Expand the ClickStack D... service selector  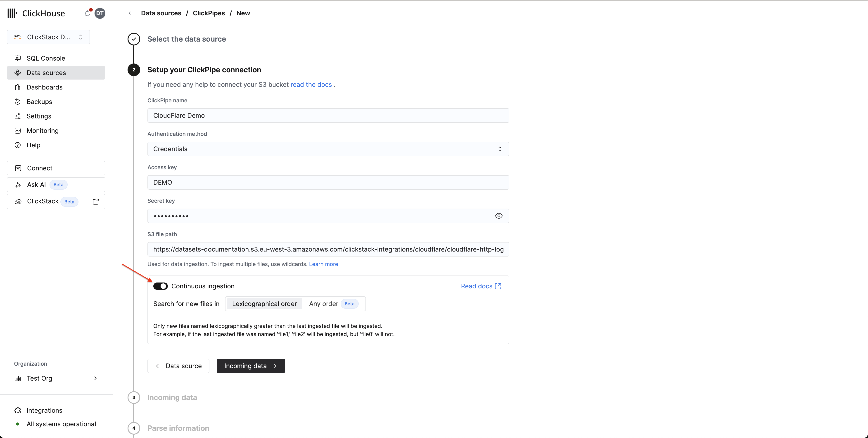(x=48, y=37)
